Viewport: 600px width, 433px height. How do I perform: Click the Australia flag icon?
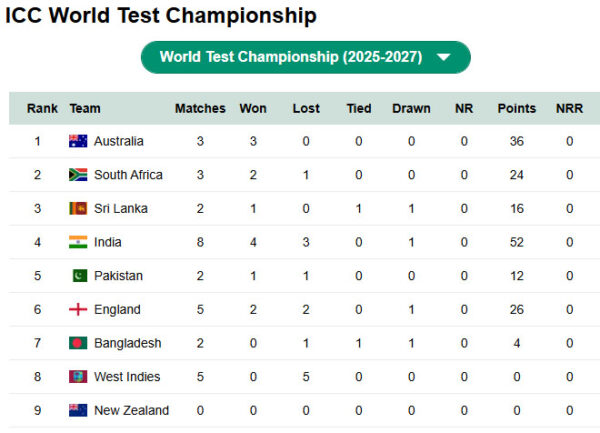pos(78,141)
